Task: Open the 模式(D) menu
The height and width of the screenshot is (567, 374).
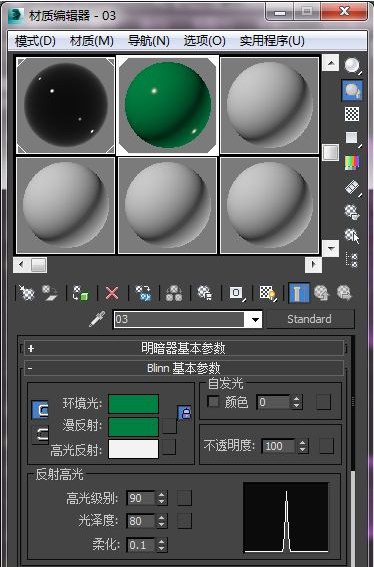Action: (x=35, y=41)
